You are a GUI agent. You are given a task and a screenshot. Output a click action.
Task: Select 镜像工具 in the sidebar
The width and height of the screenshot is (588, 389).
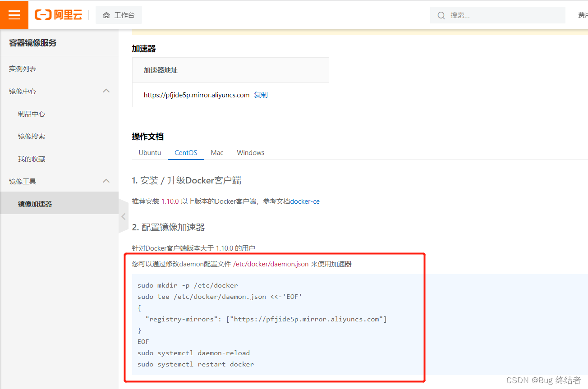(x=23, y=181)
